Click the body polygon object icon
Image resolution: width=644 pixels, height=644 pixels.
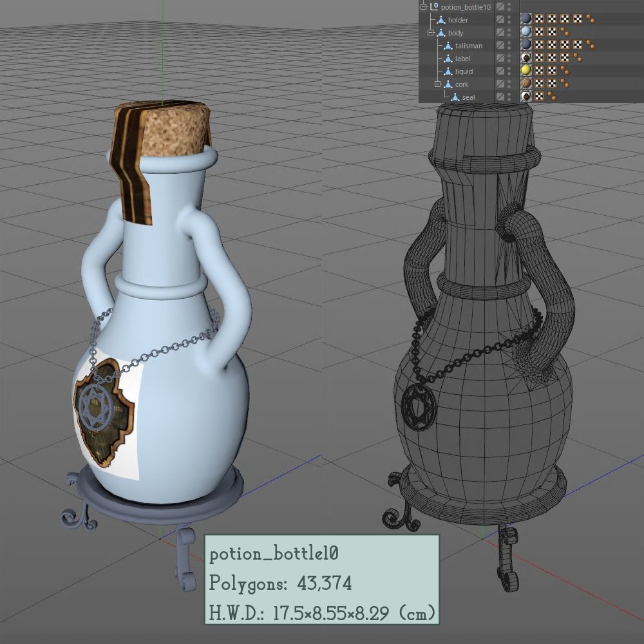click(x=442, y=32)
